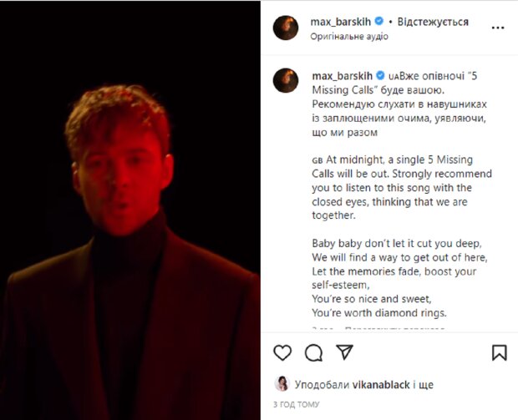The width and height of the screenshot is (518, 420).
Task: Click the '3 год тому' timestamp
Action: 295,404
